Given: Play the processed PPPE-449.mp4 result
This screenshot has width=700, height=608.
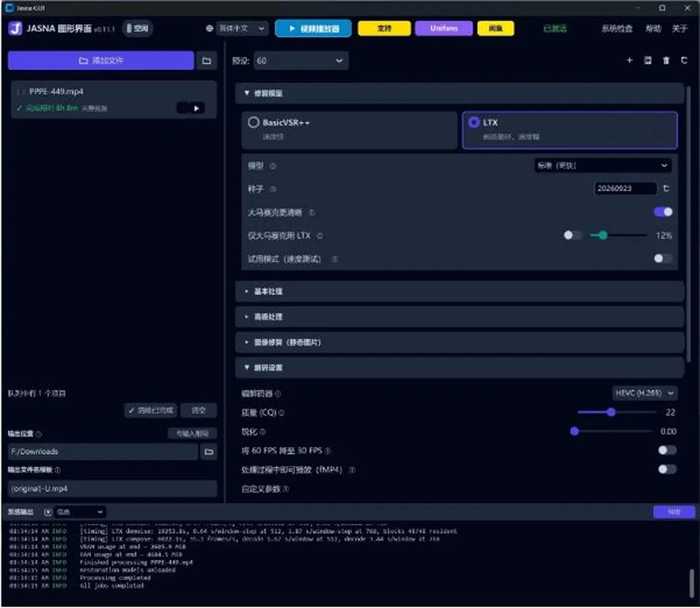Looking at the screenshot, I should click(x=196, y=108).
